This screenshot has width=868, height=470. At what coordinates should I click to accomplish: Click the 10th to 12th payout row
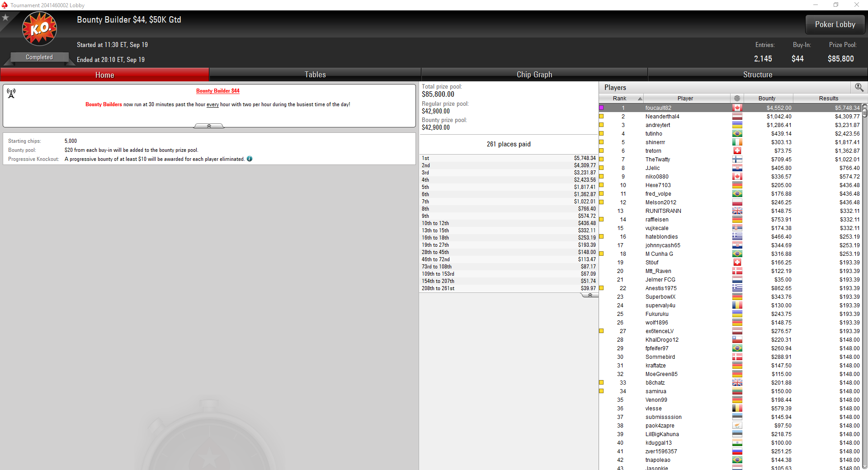coord(509,223)
